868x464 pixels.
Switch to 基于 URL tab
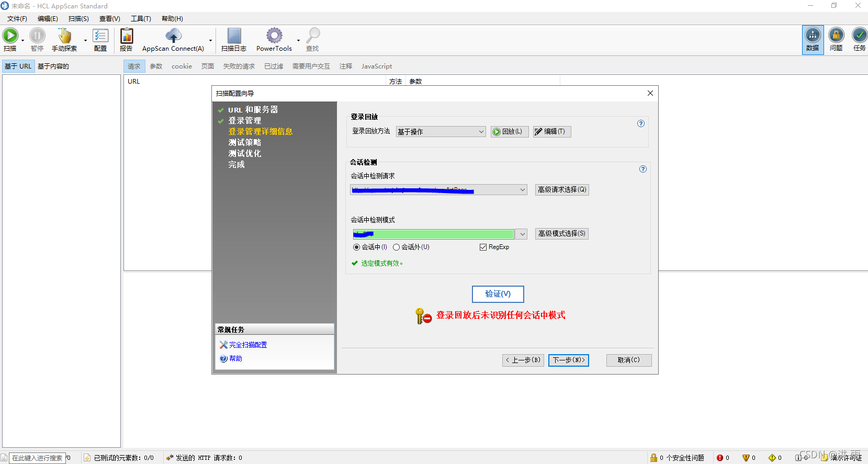pos(18,66)
